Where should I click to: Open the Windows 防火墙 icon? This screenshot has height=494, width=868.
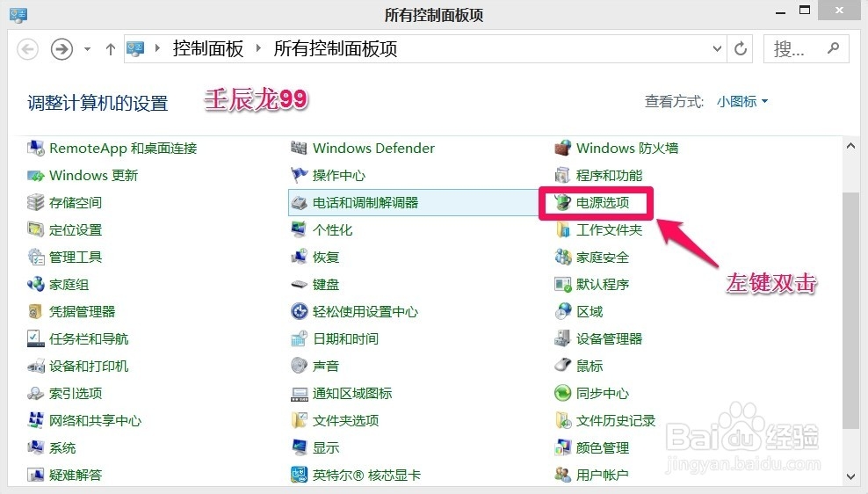562,148
